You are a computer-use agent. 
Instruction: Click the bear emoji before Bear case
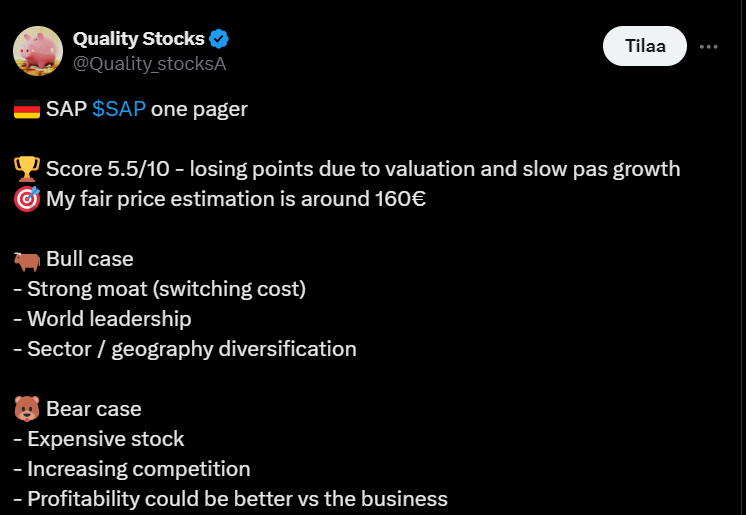(26, 409)
